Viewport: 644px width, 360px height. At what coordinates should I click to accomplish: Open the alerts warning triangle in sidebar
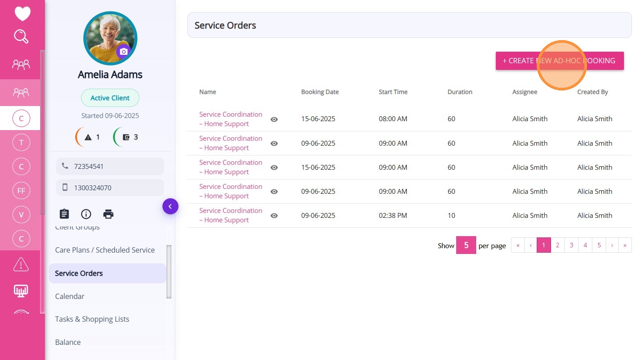point(21,264)
